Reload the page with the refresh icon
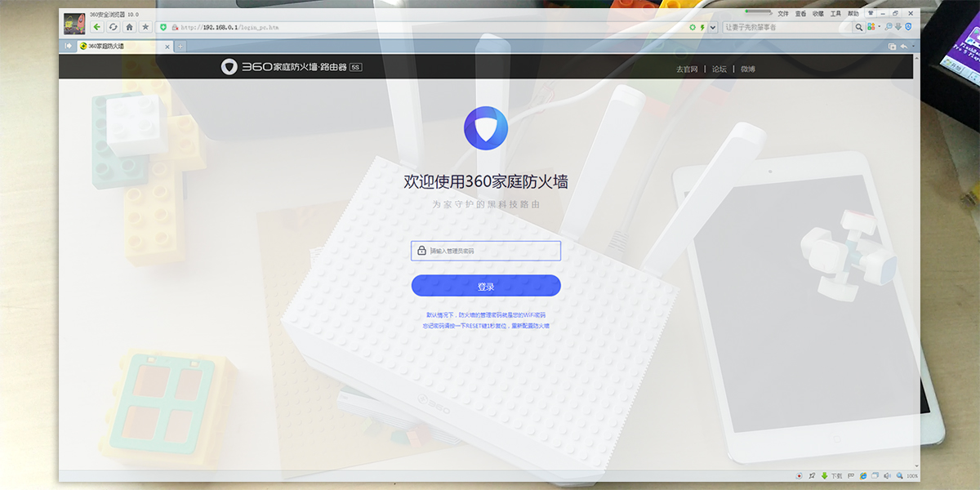 pyautogui.click(x=114, y=27)
